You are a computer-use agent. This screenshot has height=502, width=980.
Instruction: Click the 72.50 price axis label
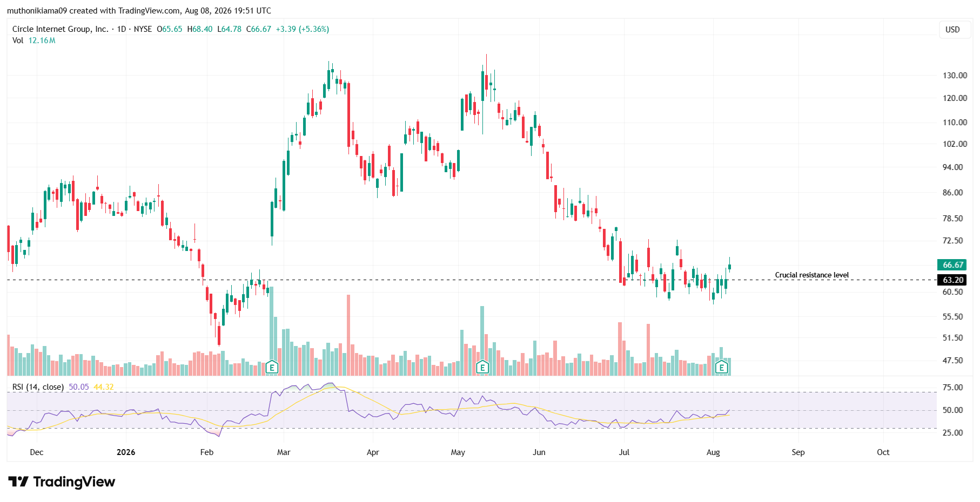click(x=953, y=240)
